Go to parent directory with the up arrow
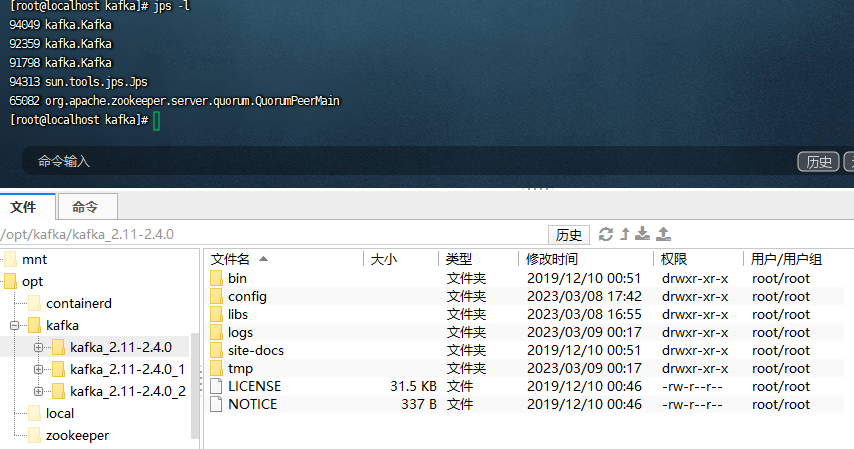 (x=625, y=234)
